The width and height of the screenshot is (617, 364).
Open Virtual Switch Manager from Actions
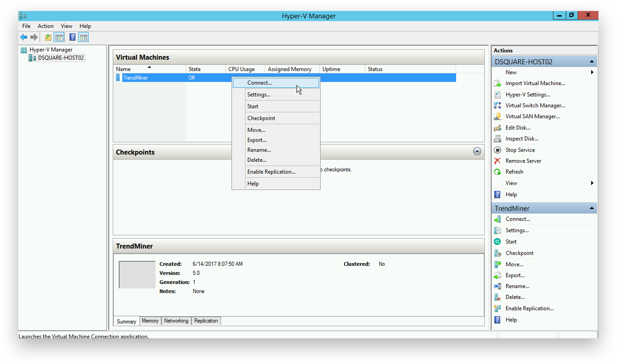[535, 106]
